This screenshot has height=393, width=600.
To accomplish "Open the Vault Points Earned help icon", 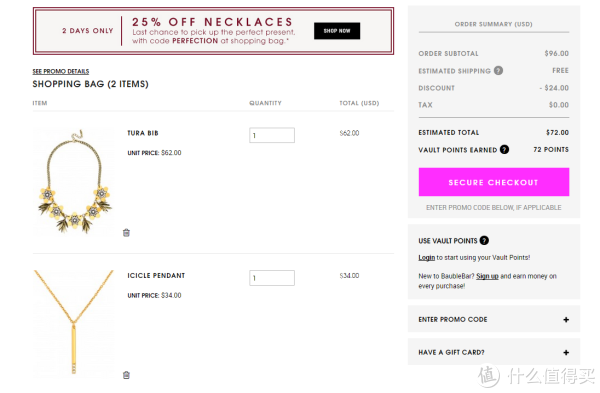I will coord(504,150).
